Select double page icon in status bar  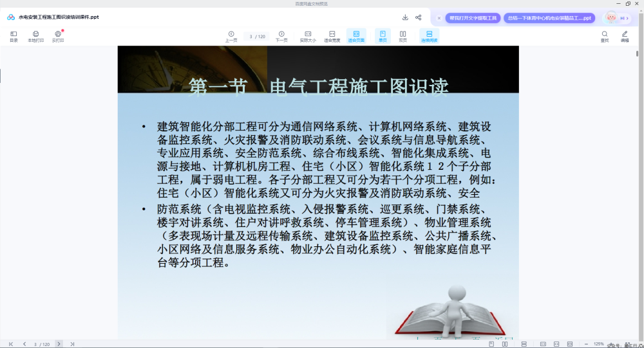[505, 344]
